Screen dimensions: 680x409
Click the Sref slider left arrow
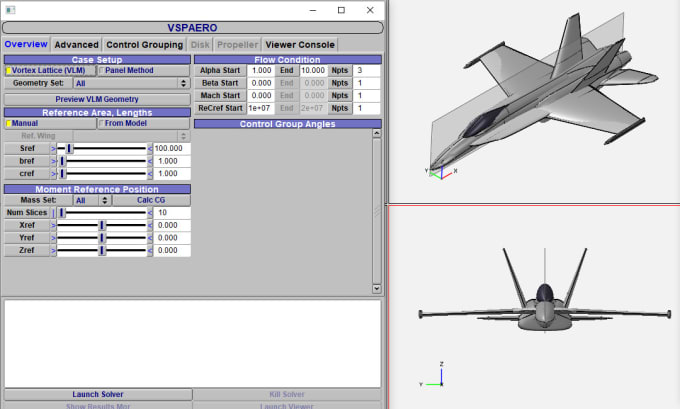tap(53, 148)
